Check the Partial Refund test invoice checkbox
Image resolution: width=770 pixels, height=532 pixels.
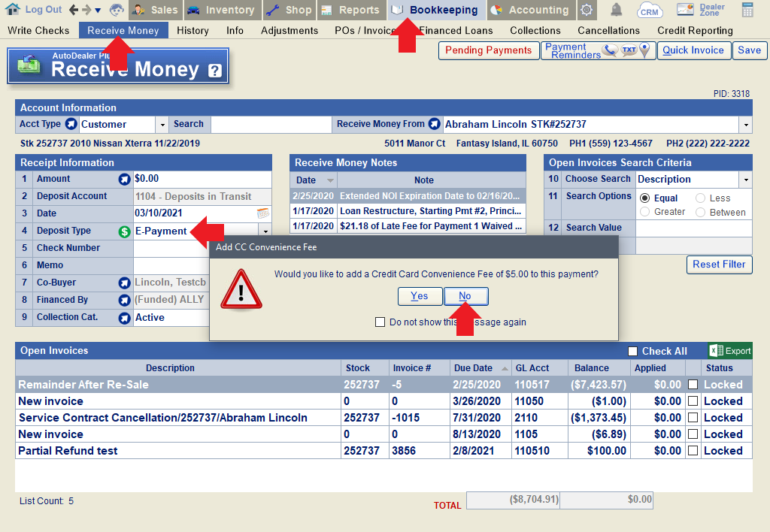click(x=693, y=451)
